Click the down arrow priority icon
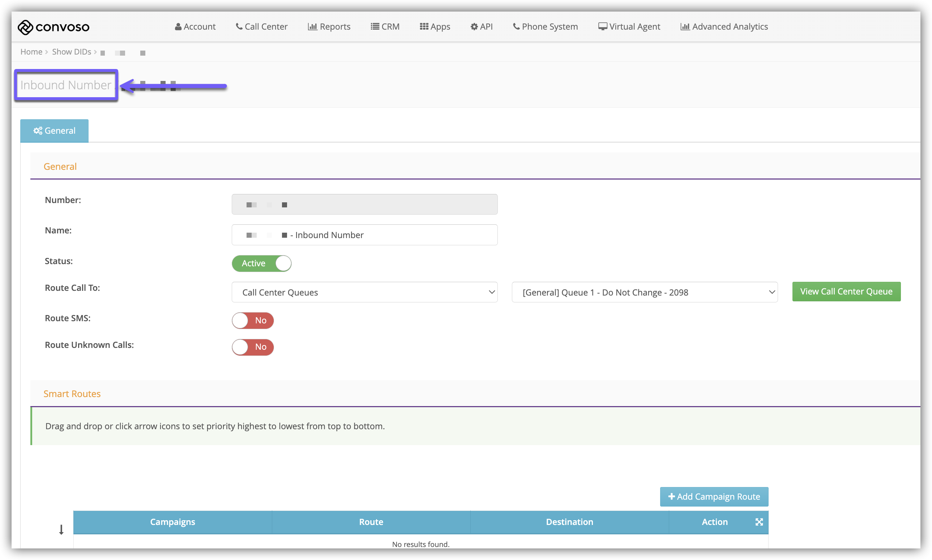This screenshot has width=932, height=560. pos(61,530)
